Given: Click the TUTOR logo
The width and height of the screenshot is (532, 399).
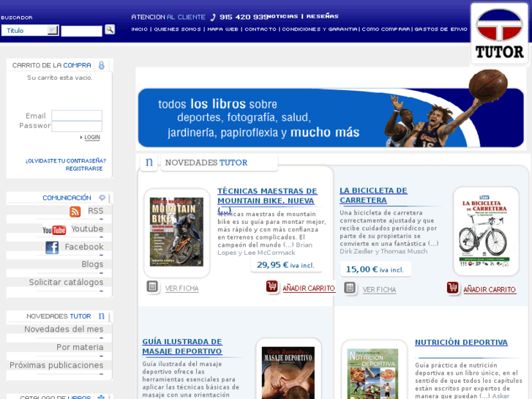Looking at the screenshot, I should point(499,34).
